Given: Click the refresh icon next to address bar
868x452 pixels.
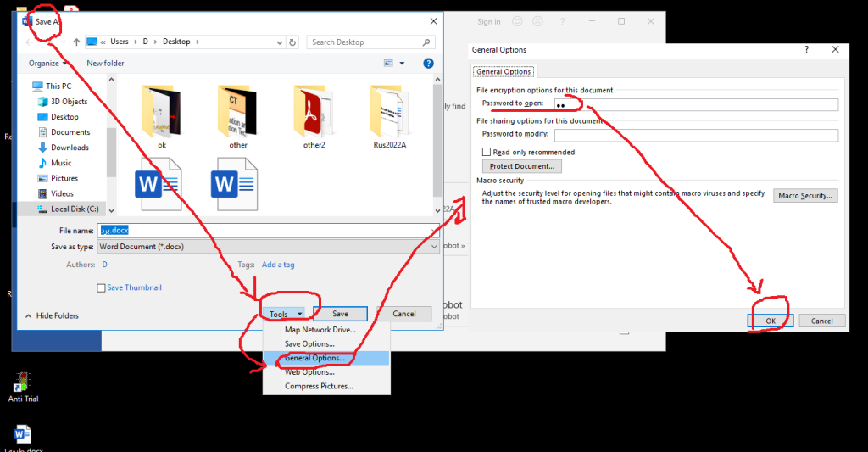Looking at the screenshot, I should (292, 42).
